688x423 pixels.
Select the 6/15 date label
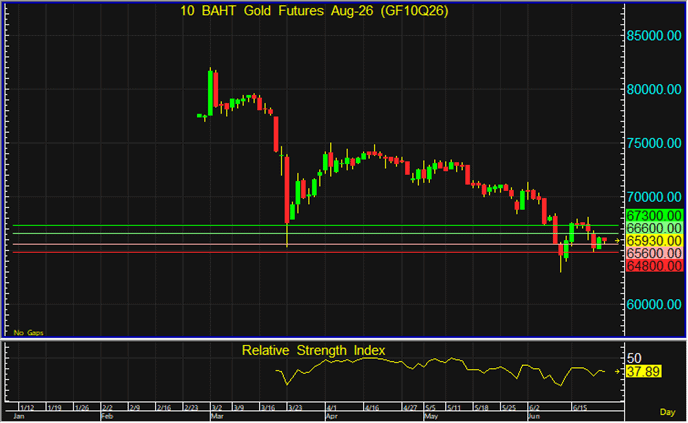pyautogui.click(x=580, y=408)
